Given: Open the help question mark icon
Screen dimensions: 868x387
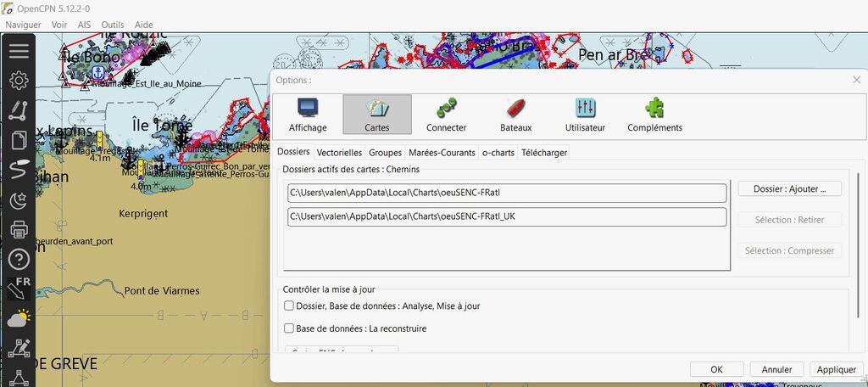Looking at the screenshot, I should click(19, 259).
